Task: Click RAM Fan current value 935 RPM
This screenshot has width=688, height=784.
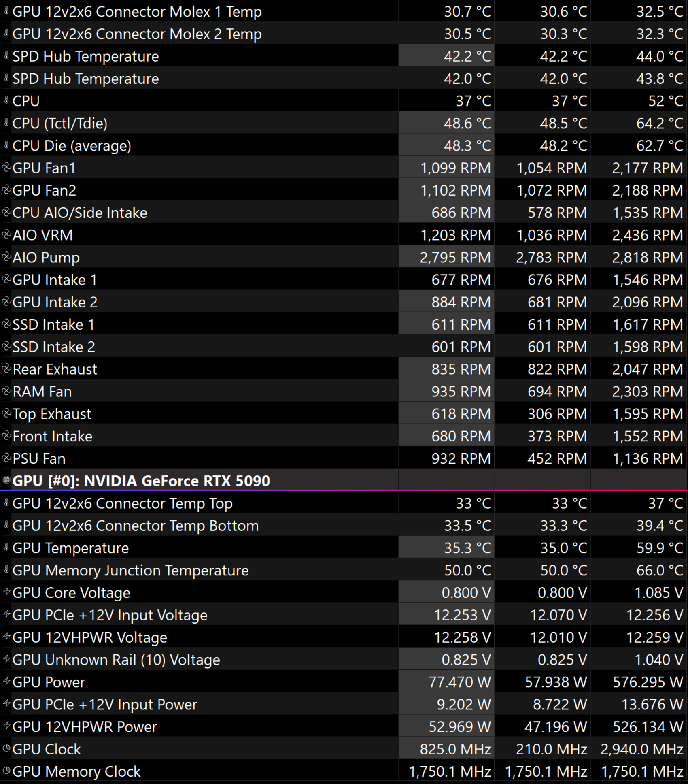Action: tap(461, 391)
